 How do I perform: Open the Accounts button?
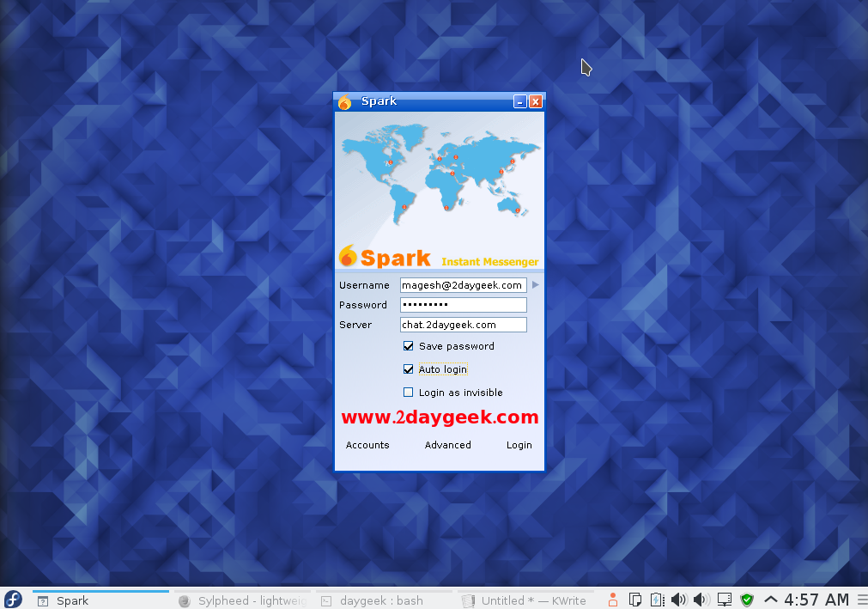point(367,445)
